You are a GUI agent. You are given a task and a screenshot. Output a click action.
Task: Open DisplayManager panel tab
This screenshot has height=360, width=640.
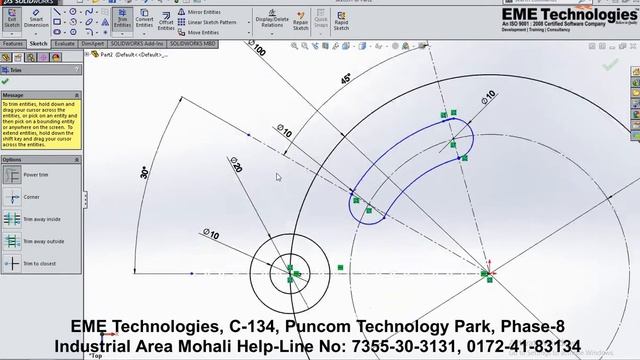click(56, 57)
